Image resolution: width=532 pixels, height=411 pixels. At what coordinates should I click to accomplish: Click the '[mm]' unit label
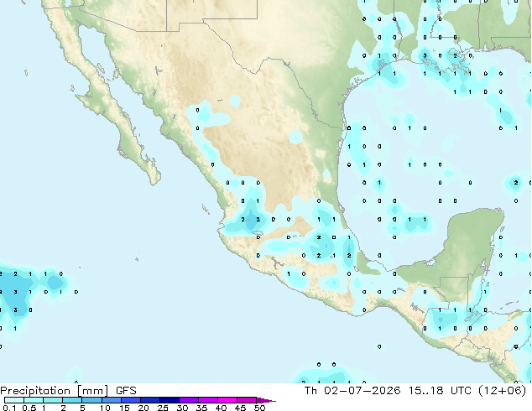click(93, 391)
